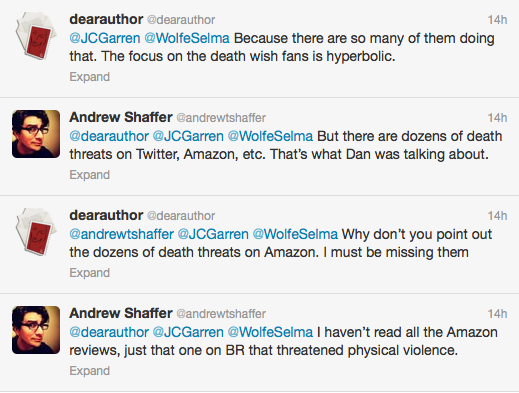Expand the tweet ending 'I must be missing them'
The height and width of the screenshot is (393, 519).
(x=89, y=273)
